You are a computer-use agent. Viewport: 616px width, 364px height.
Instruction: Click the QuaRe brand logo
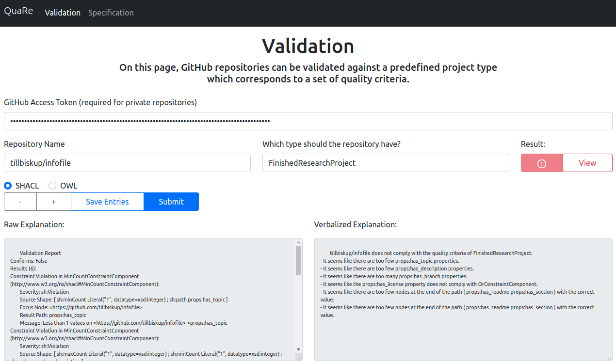tap(18, 11)
